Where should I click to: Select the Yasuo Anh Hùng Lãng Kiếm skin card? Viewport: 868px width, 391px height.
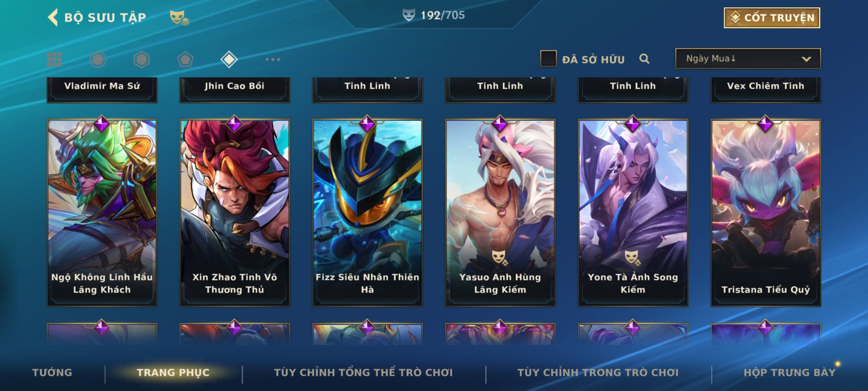pyautogui.click(x=500, y=213)
